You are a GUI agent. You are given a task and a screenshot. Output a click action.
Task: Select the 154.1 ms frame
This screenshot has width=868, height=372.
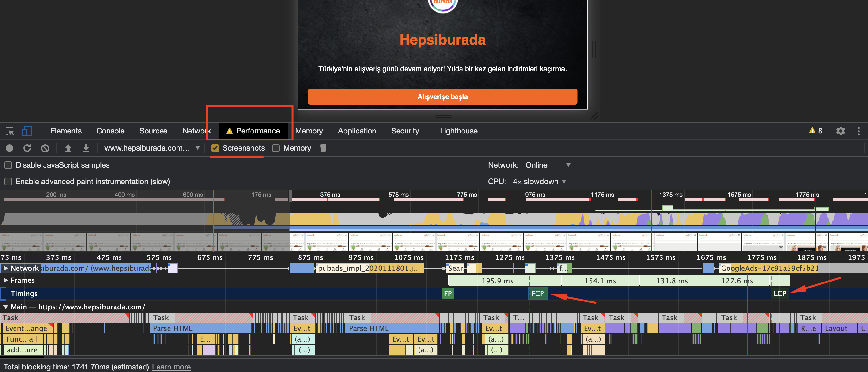click(600, 281)
